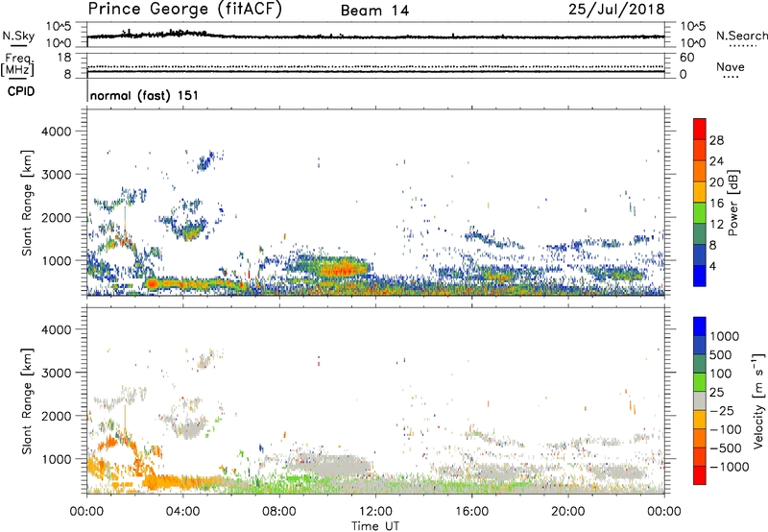Screen dimensions: 768x532
Task: Click the power panel 'Slant Range [km]' label
Action: point(27,203)
